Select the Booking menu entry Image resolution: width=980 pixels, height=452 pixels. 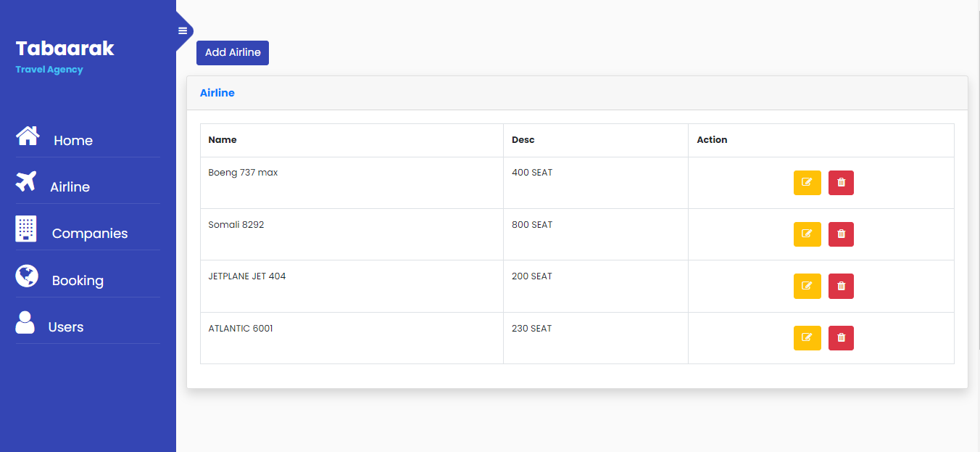pyautogui.click(x=77, y=279)
